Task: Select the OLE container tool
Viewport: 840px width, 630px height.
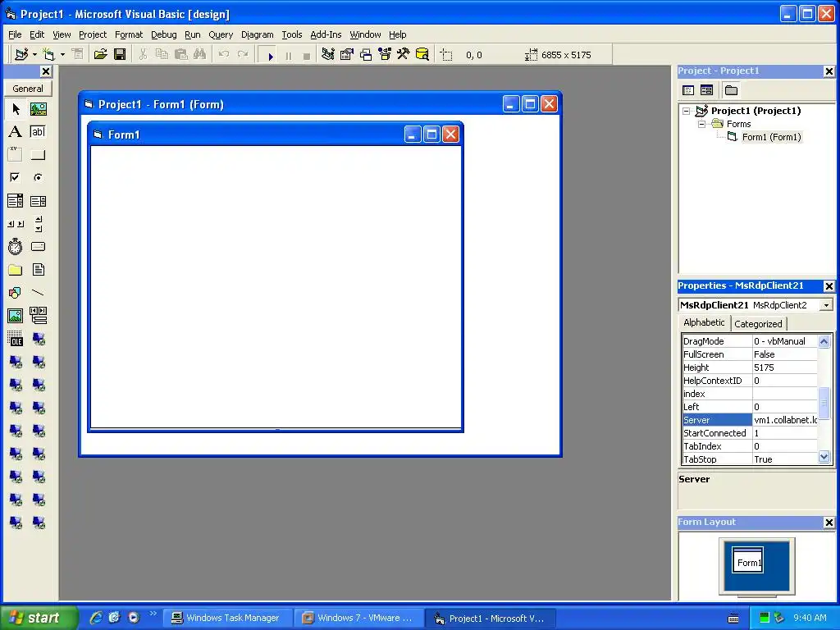Action: pyautogui.click(x=16, y=339)
